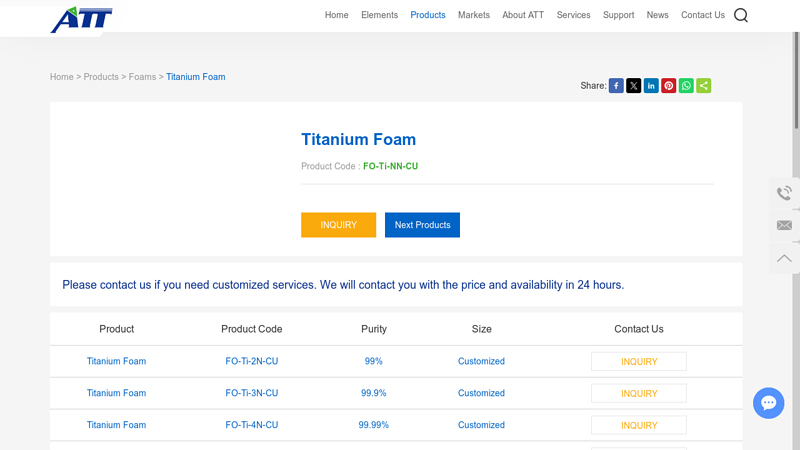Open the News menu
The height and width of the screenshot is (450, 800).
[657, 15]
